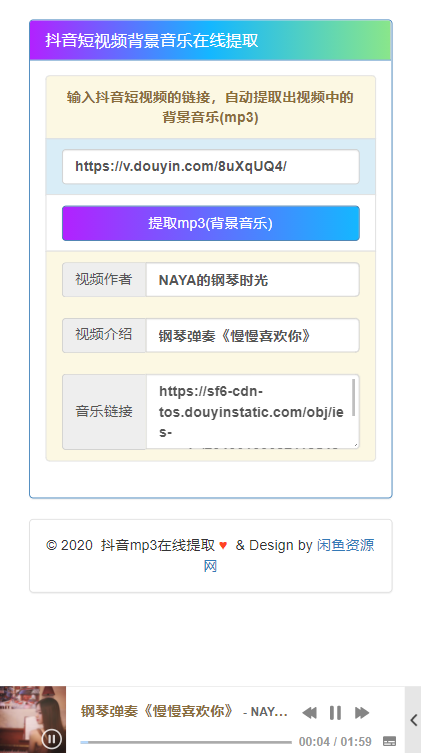This screenshot has width=421, height=753.
Task: Click the 提取mp3(背景音乐) button
Action: pos(211,223)
